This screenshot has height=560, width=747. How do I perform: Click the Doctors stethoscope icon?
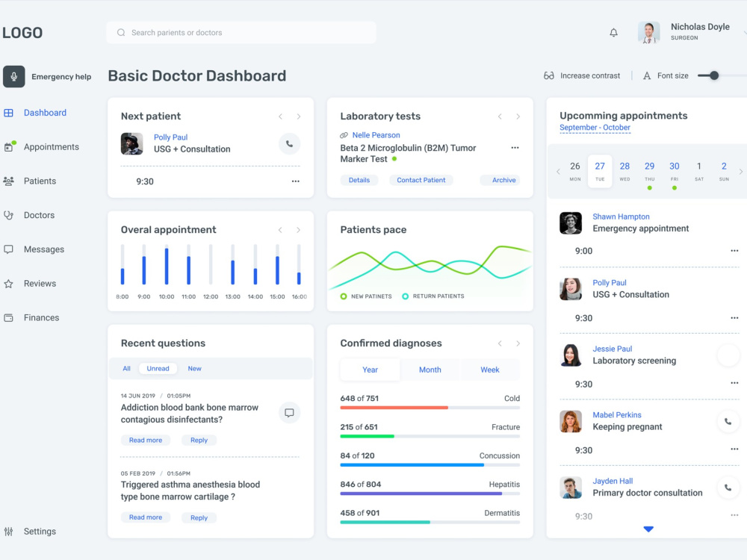click(x=8, y=215)
